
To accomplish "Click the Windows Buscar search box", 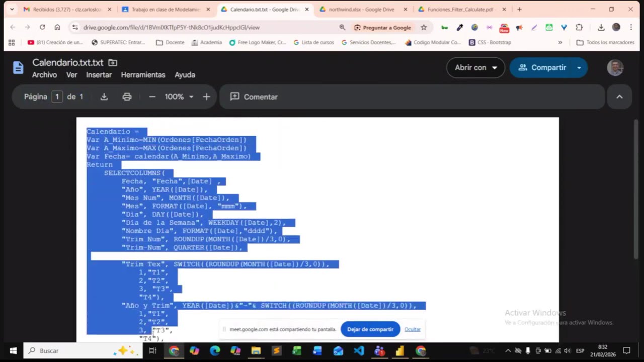I will point(83,350).
